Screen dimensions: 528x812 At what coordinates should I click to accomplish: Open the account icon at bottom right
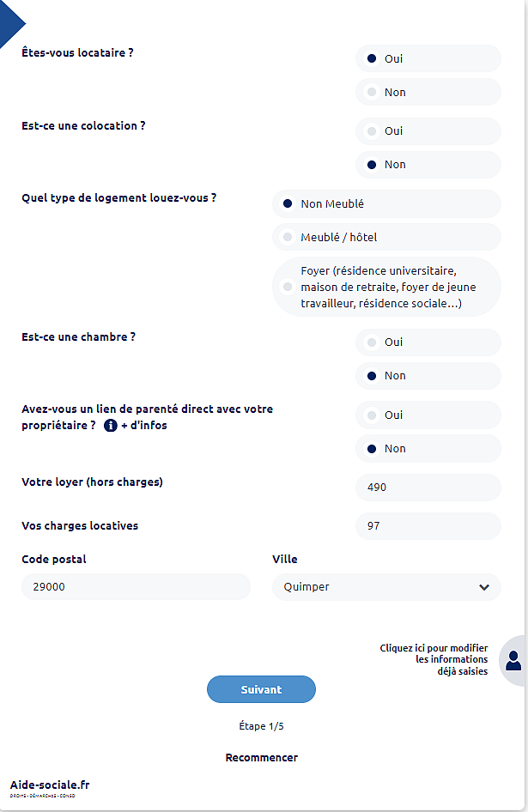516,660
